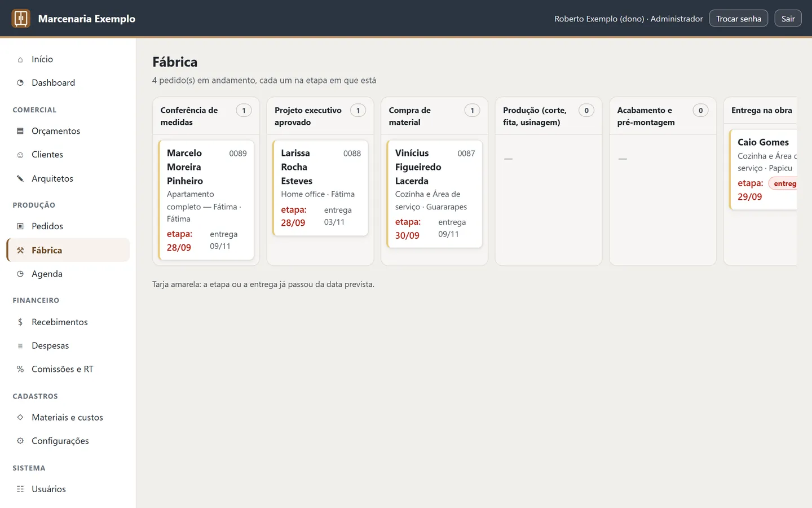The image size is (812, 508).
Task: Click the Despesas lines icon
Action: click(20, 345)
